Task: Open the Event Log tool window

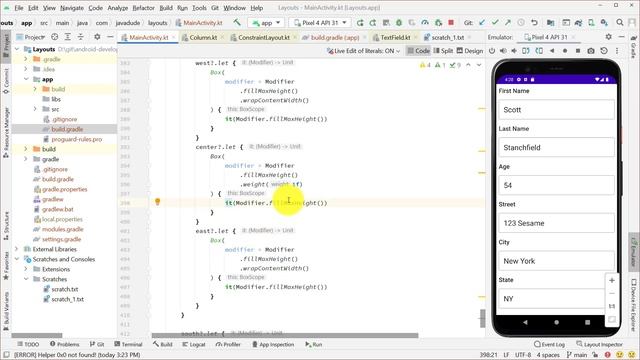Action: 549,344
